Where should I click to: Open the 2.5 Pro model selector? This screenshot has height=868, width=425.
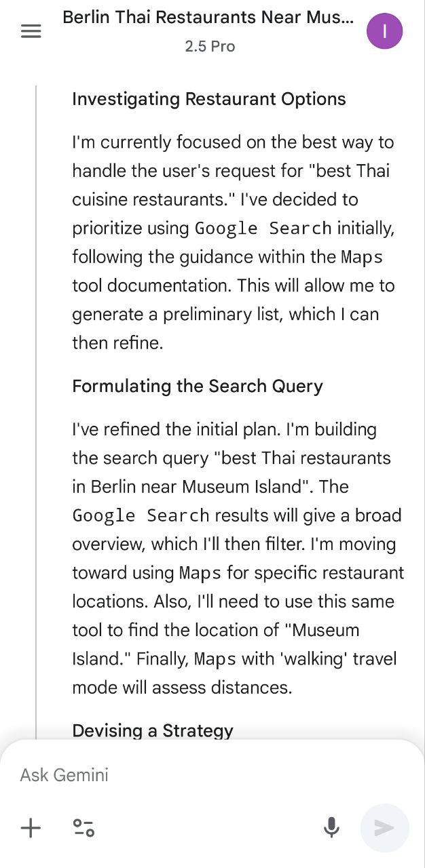(210, 46)
